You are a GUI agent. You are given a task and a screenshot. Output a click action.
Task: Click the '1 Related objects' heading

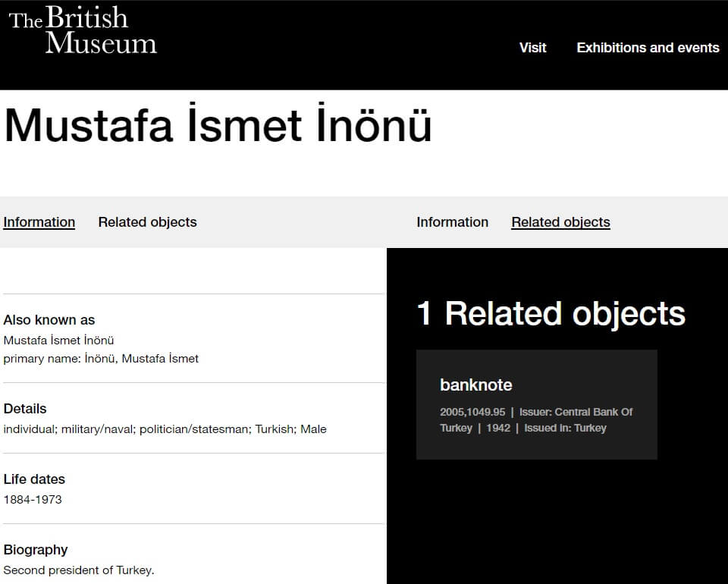551,314
